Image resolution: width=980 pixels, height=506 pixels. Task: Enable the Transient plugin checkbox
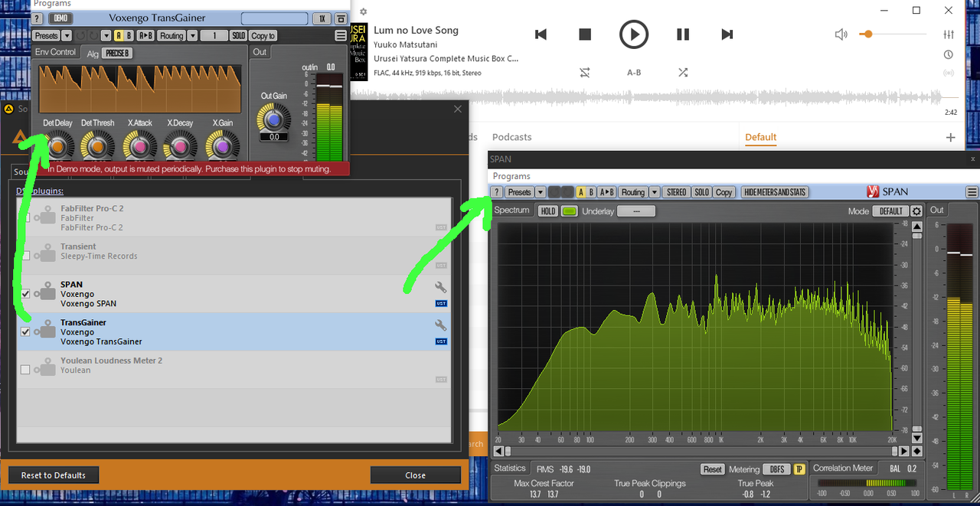coord(25,256)
